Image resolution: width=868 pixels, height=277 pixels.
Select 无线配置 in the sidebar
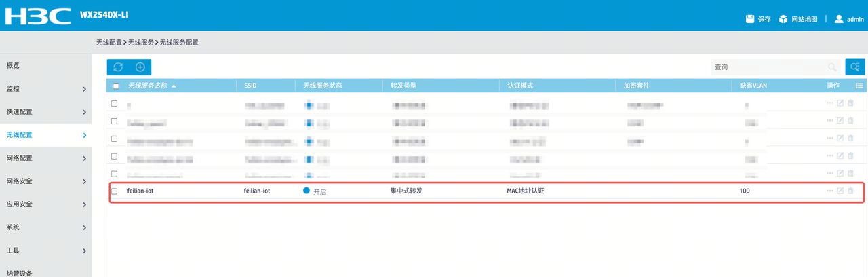point(20,135)
